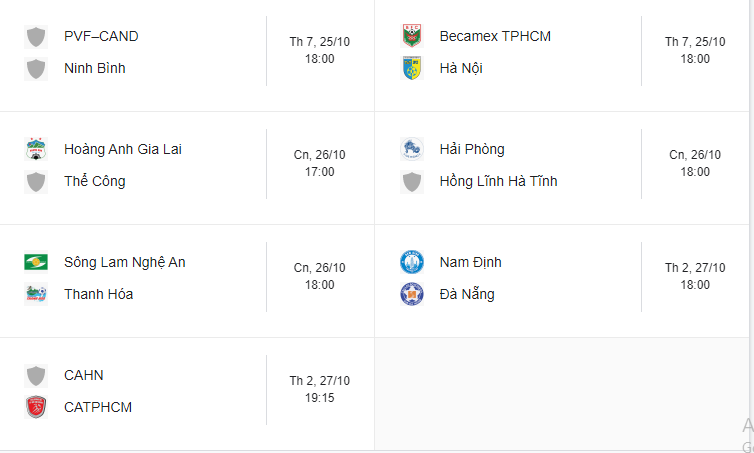Click the Sông Lam Nghệ An crest

[x=37, y=263]
